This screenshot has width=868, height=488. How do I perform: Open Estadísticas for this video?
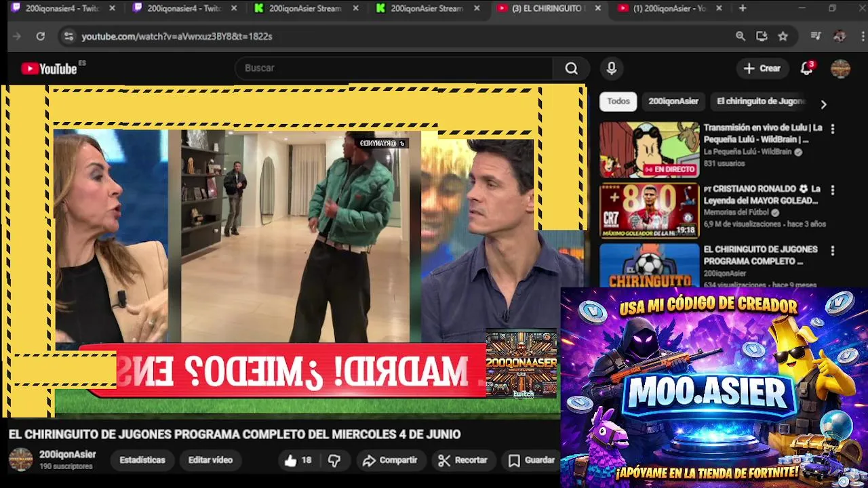(x=142, y=460)
